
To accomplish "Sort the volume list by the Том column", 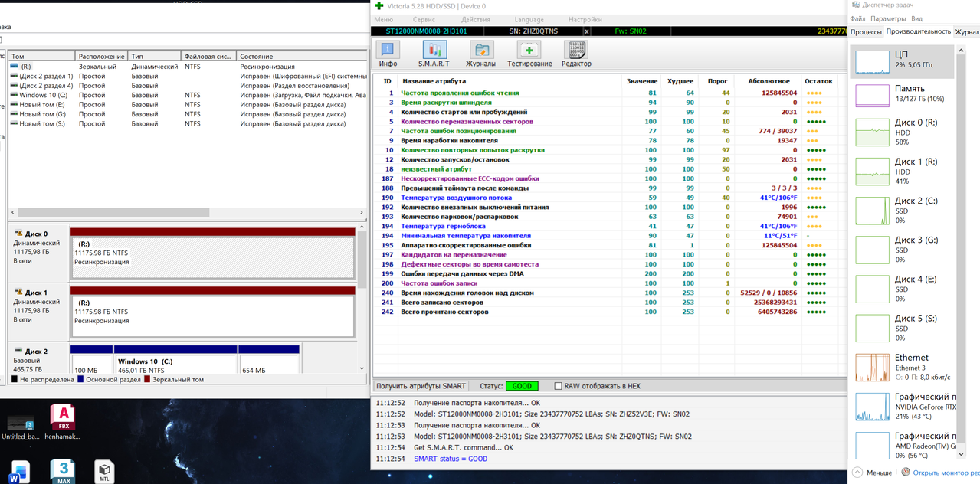I will [x=42, y=56].
